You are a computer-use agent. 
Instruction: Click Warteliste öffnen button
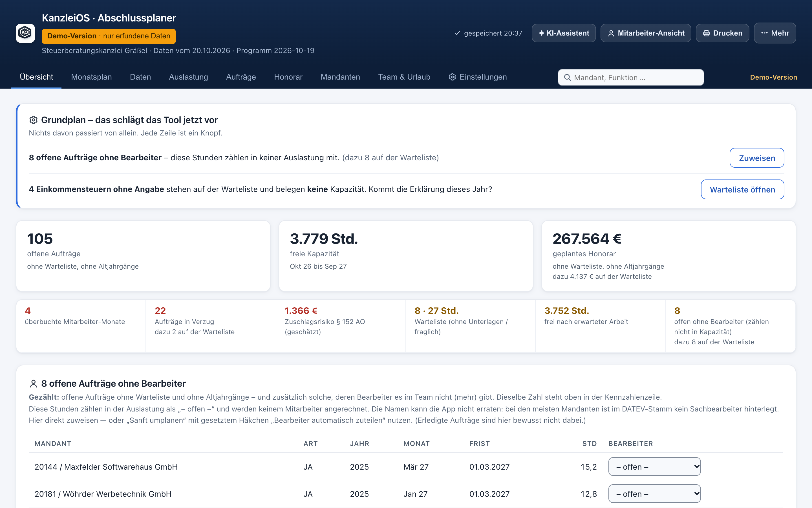click(x=742, y=189)
